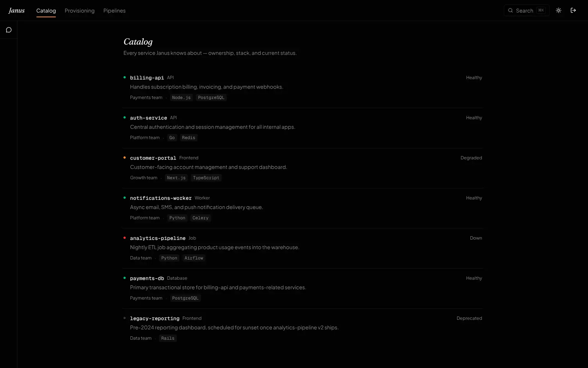
Task: Click the ⌘K shortcut badge
Action: [x=541, y=10]
